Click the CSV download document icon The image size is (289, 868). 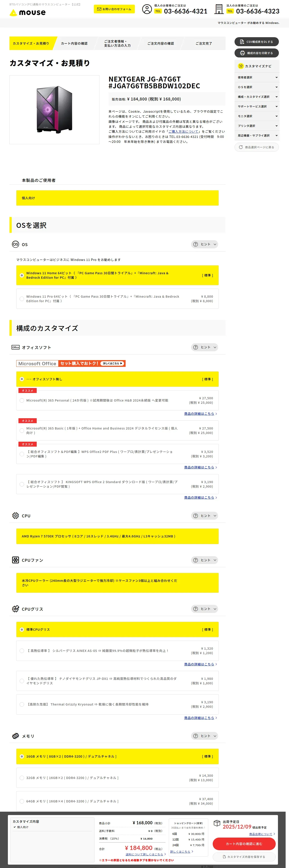click(x=242, y=42)
